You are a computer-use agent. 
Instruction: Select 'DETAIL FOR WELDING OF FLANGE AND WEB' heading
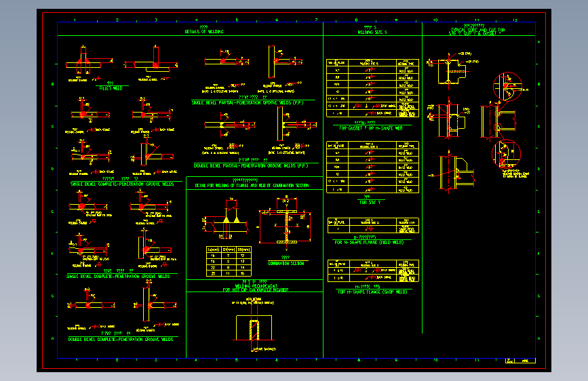pyautogui.click(x=252, y=186)
